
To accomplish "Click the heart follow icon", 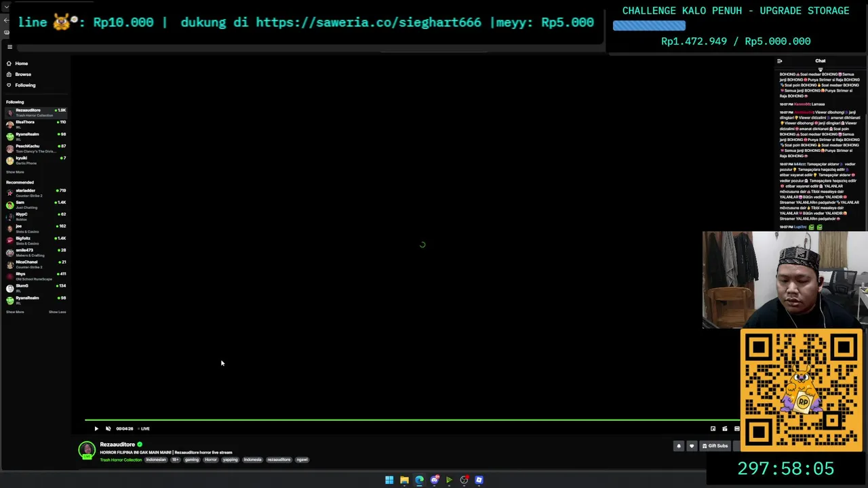I will 692,446.
